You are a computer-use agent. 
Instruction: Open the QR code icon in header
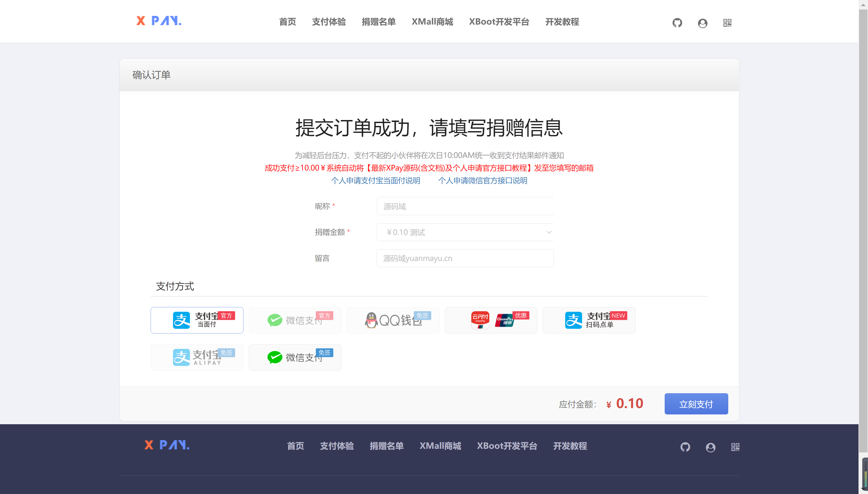(727, 23)
